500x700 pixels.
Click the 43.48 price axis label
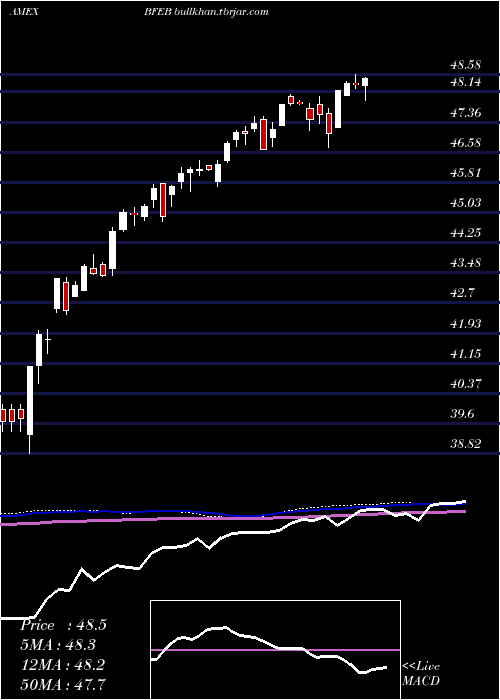tap(465, 263)
